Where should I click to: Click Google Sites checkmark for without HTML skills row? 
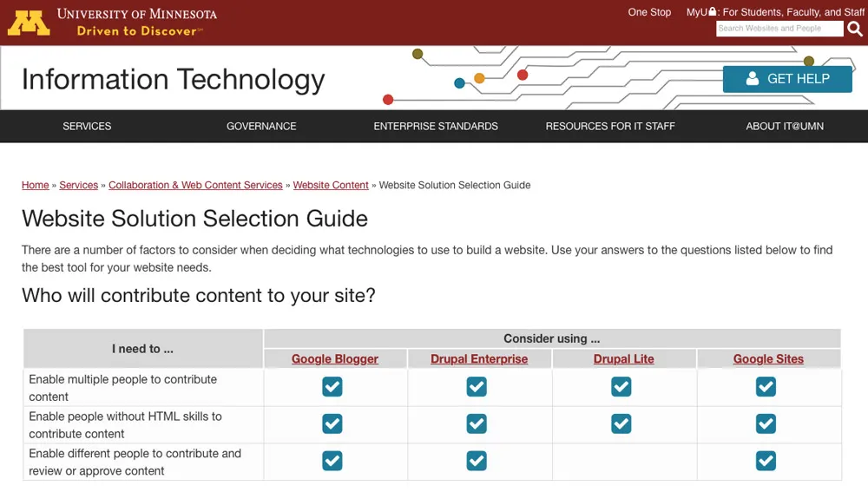coord(766,423)
